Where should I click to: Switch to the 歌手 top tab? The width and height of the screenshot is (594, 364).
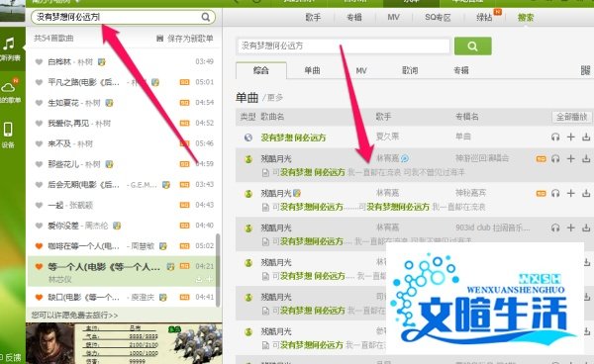pyautogui.click(x=313, y=18)
